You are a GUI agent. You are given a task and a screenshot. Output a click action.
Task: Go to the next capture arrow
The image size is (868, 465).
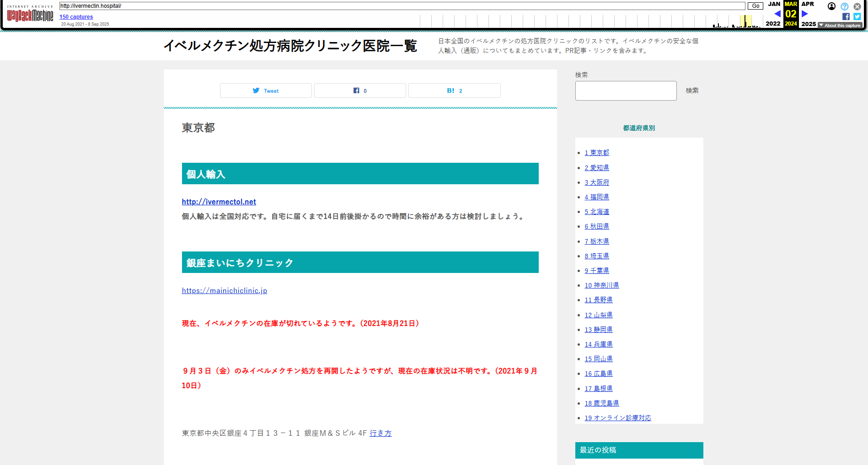[x=805, y=14]
